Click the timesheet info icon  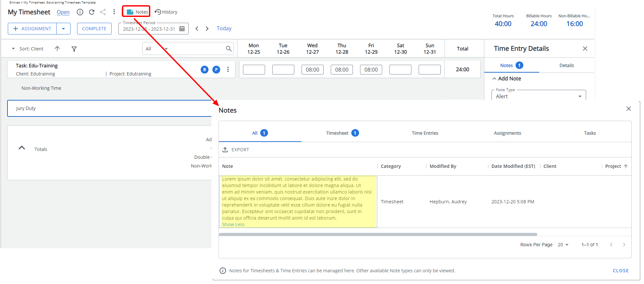(x=80, y=12)
